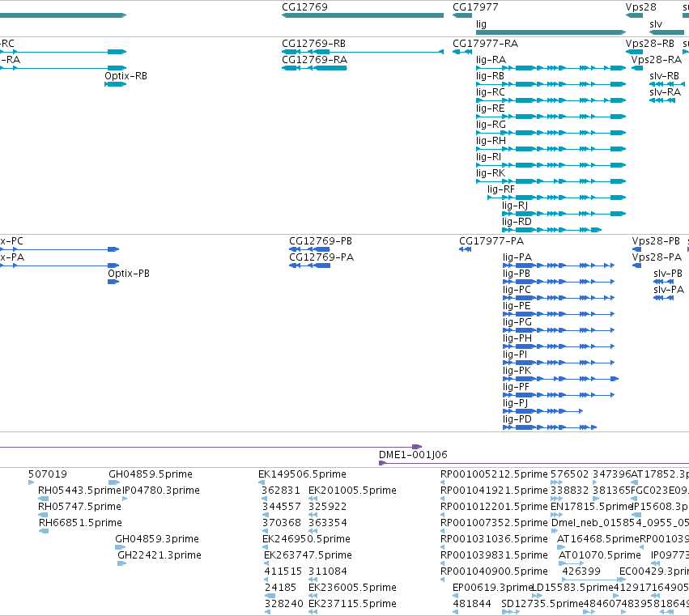Click lig-PE protein label
Screen dimensions: 689x616
[x=517, y=306]
